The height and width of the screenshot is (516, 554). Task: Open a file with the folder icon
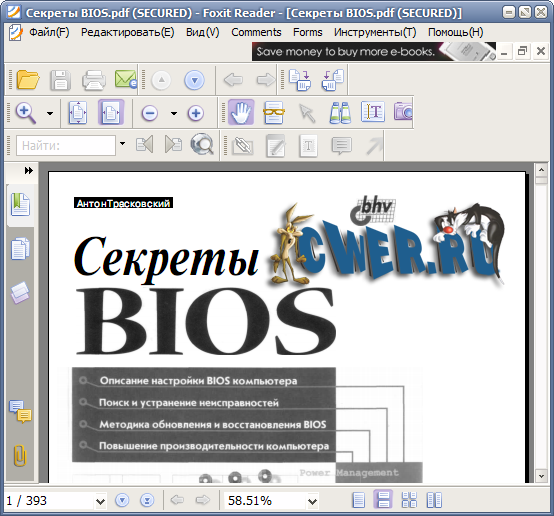28,80
